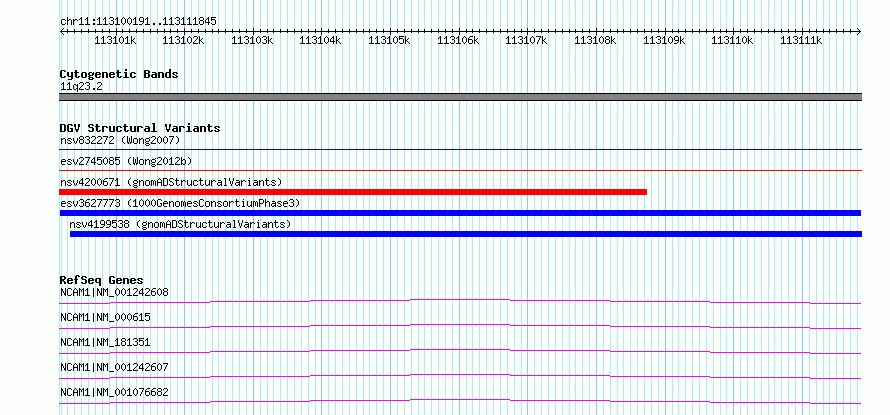Click the 113104k ruler tick label

[320, 40]
